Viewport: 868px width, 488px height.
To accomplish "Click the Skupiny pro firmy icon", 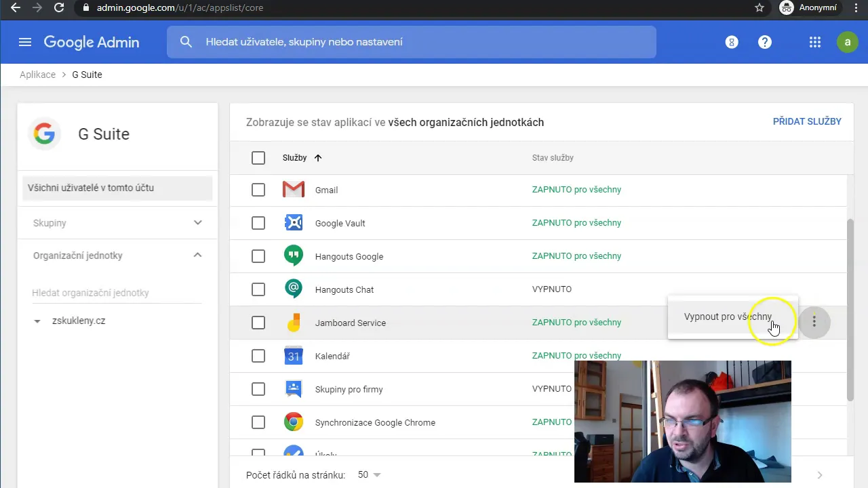I will tap(294, 389).
